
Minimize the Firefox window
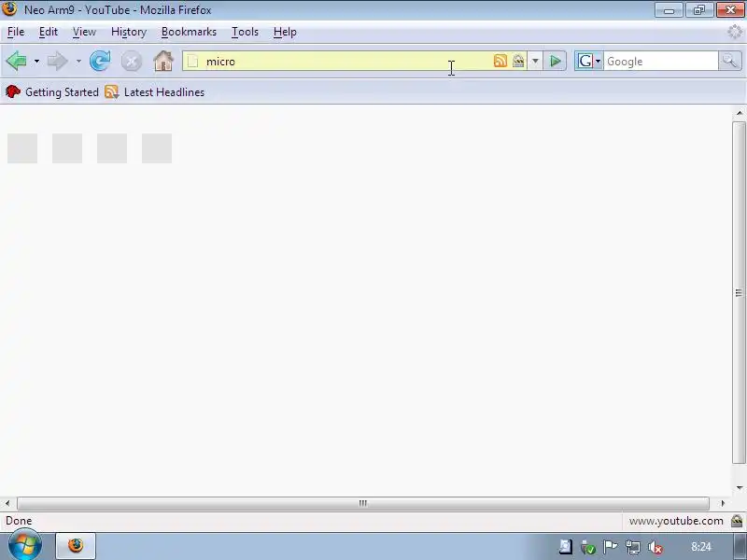[x=669, y=9]
